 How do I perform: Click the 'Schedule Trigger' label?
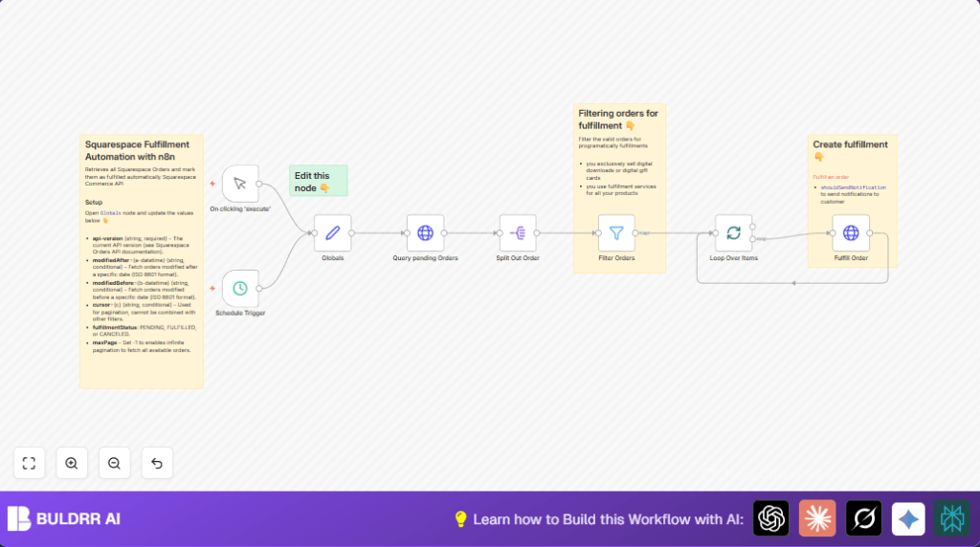[240, 313]
